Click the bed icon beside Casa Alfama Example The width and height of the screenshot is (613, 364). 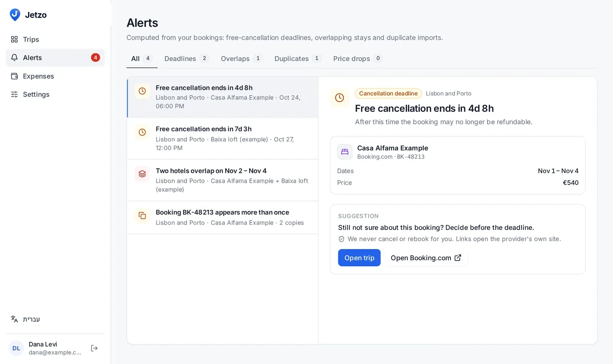coord(345,152)
